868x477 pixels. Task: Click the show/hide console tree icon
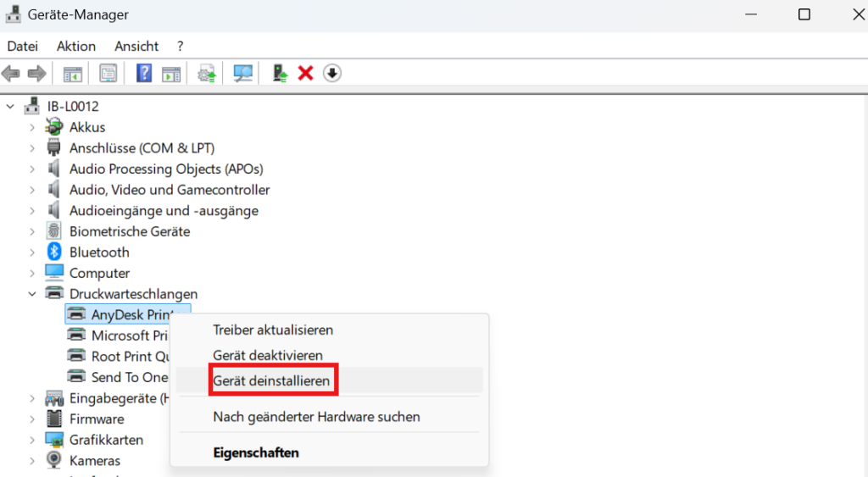pyautogui.click(x=73, y=74)
